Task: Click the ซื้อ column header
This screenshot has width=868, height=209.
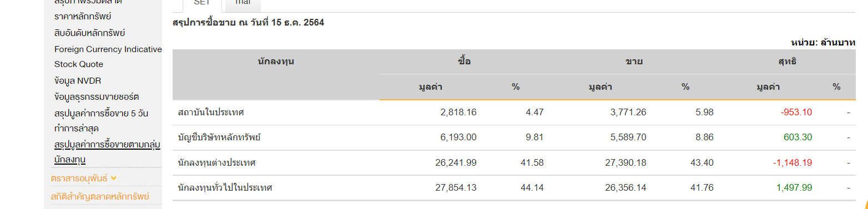Action: (465, 62)
